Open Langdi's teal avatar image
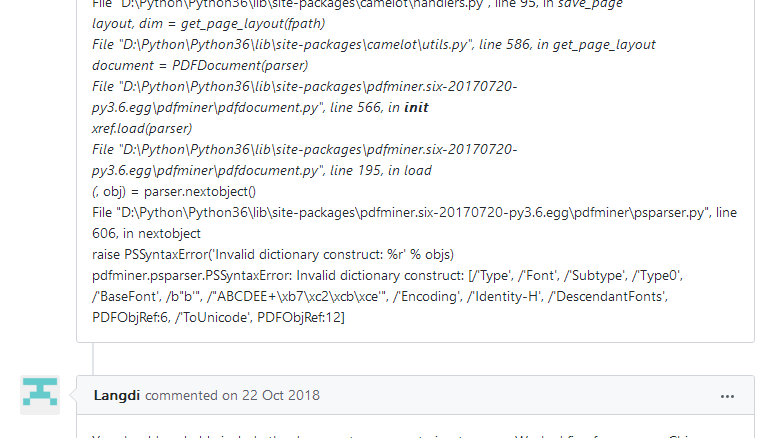The image size is (761, 438). 40,395
